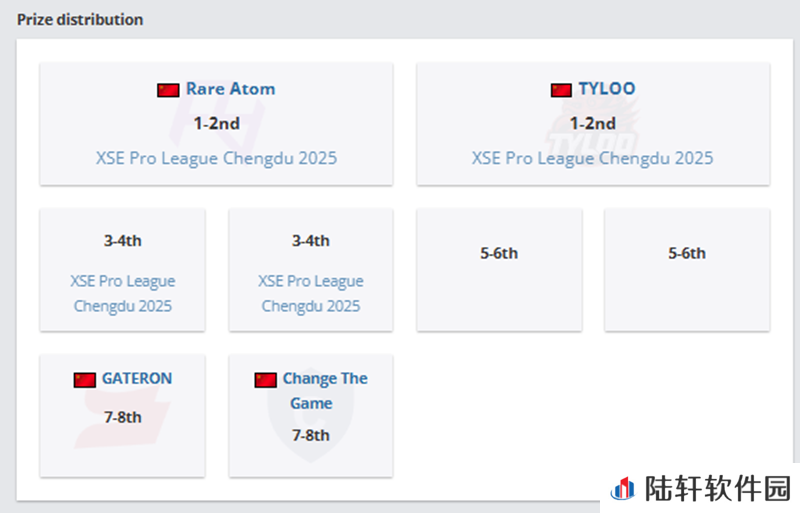Open the Rare Atom team link
Viewport: 800px width, 513px height.
[230, 89]
